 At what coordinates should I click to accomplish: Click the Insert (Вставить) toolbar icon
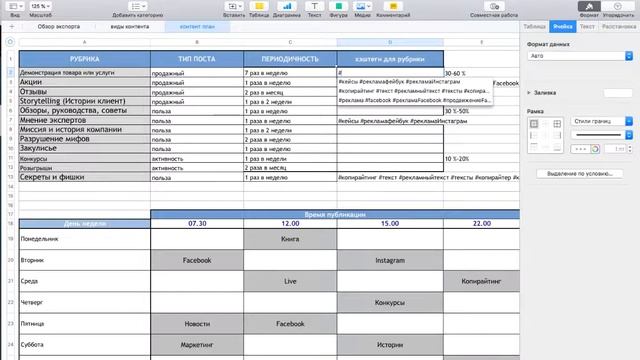coord(234,7)
